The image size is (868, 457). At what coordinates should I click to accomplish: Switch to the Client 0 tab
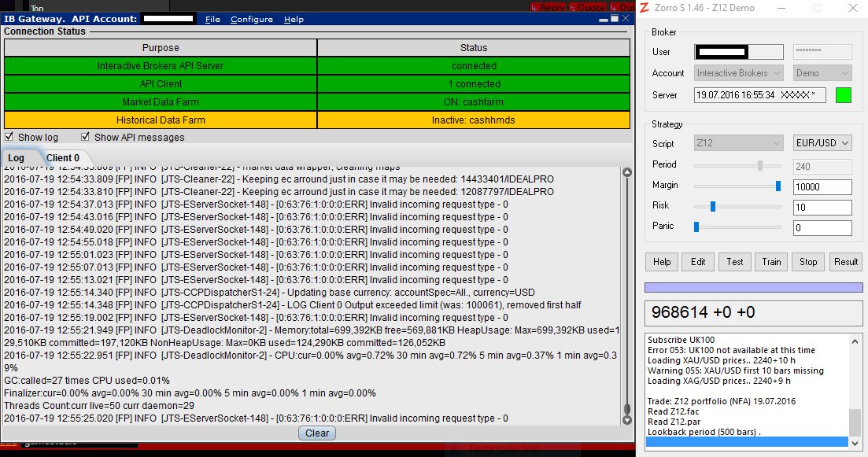[x=62, y=158]
